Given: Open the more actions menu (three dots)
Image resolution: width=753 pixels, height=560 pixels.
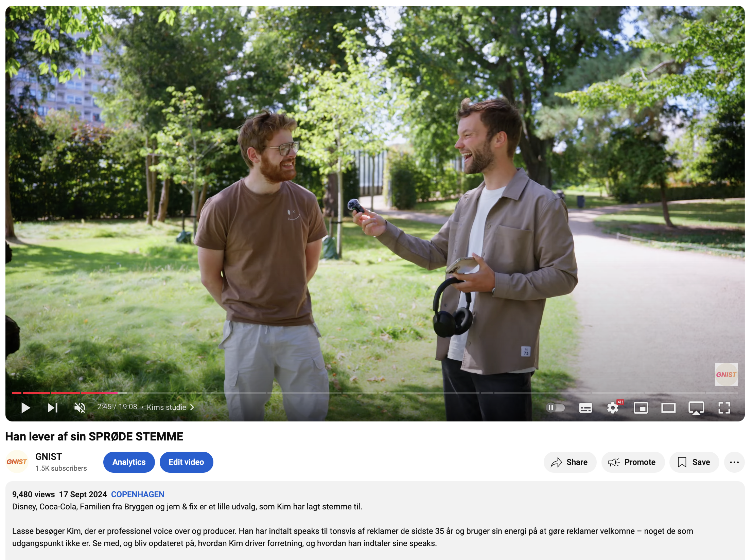Looking at the screenshot, I should (x=734, y=462).
